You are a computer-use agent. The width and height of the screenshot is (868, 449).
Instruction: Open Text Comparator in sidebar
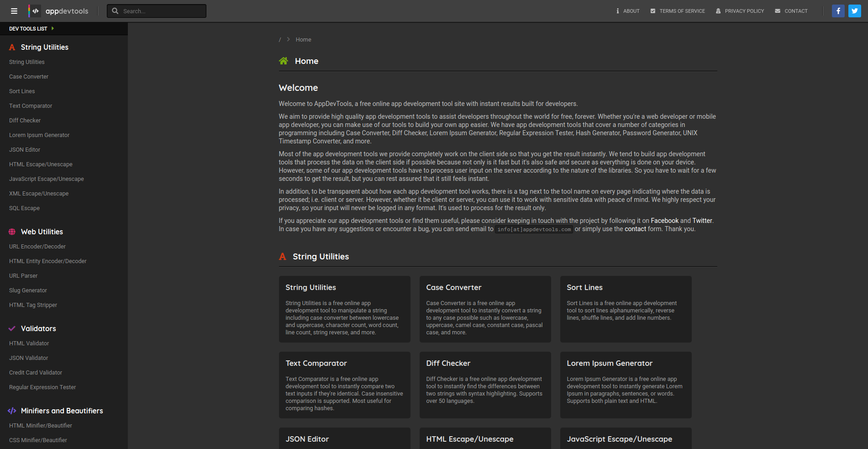31,106
